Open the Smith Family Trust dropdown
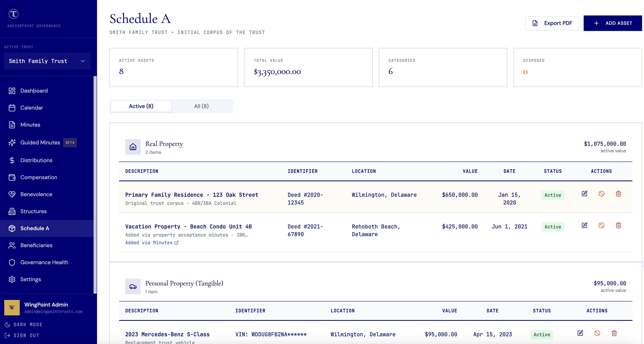Viewport: 644px width, 344px height. click(x=47, y=61)
